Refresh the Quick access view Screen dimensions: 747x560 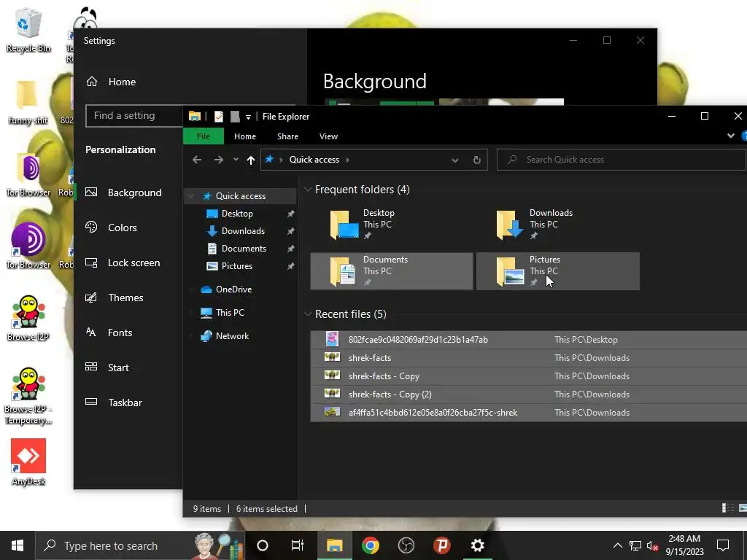coord(477,160)
